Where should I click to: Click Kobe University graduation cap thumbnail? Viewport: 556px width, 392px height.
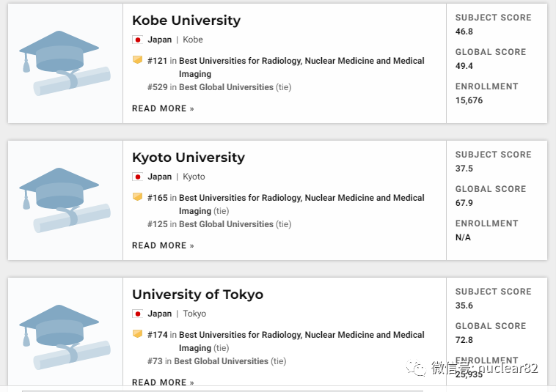(65, 63)
